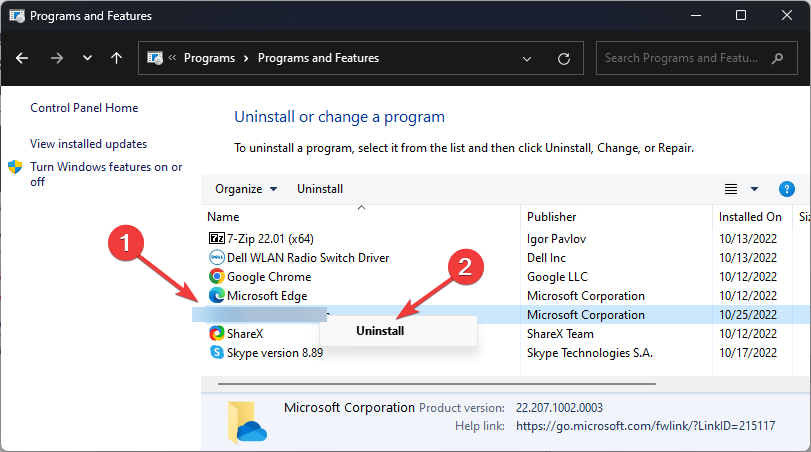Open the view options dropdown arrow

pos(755,189)
